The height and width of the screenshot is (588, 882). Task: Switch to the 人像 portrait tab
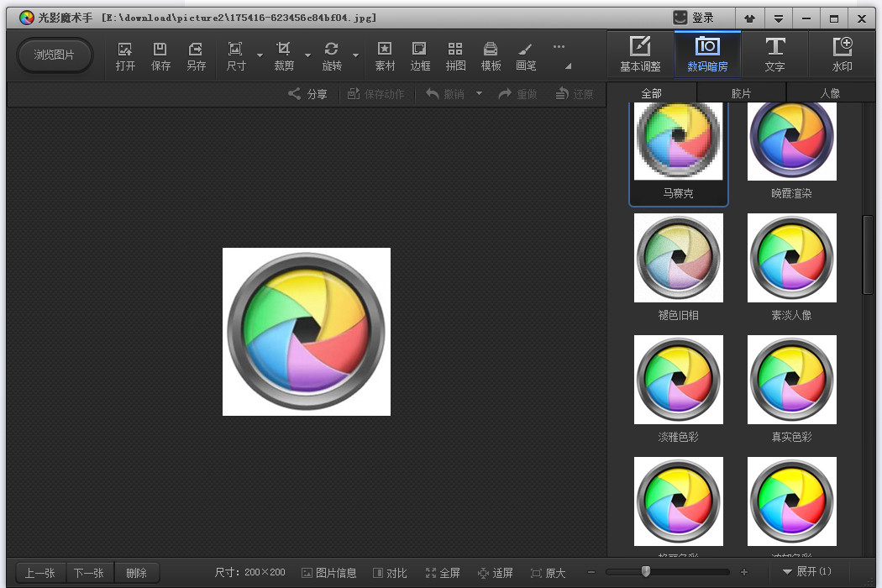pos(830,93)
